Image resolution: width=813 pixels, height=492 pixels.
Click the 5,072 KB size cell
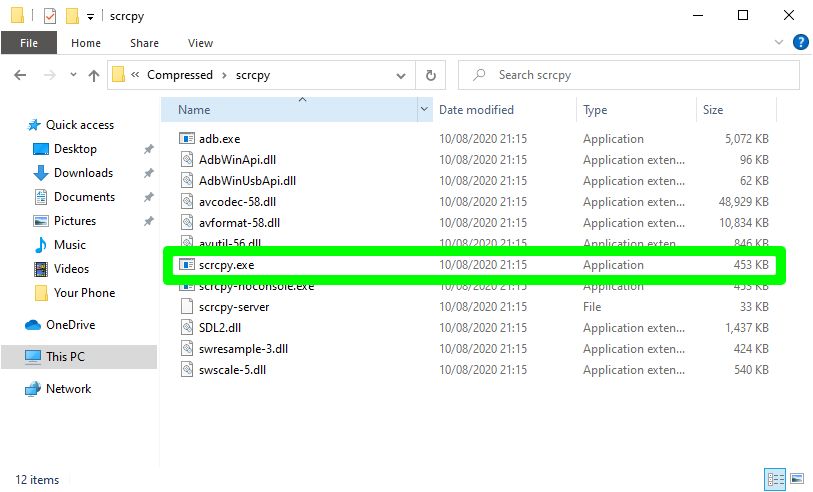tap(747, 139)
